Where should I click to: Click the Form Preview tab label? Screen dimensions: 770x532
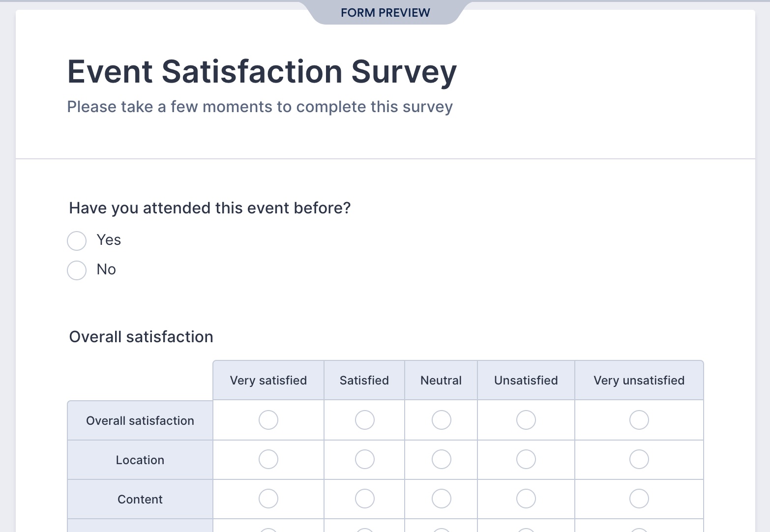coord(385,13)
